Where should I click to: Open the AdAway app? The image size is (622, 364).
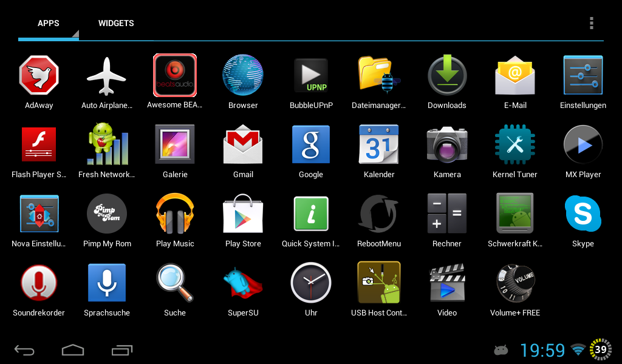point(39,75)
